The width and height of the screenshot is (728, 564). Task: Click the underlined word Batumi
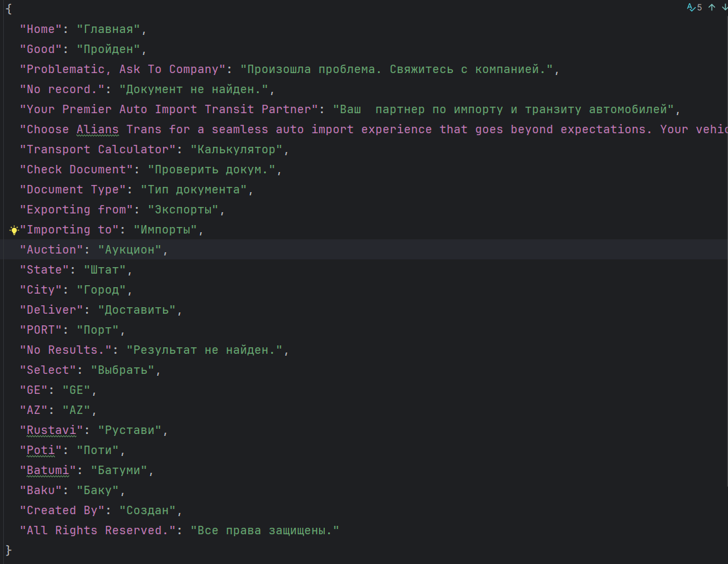[46, 470]
